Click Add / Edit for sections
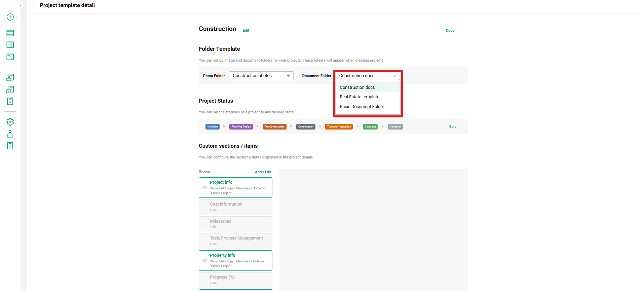Viewport: 644px width, 291px height. pyautogui.click(x=263, y=172)
